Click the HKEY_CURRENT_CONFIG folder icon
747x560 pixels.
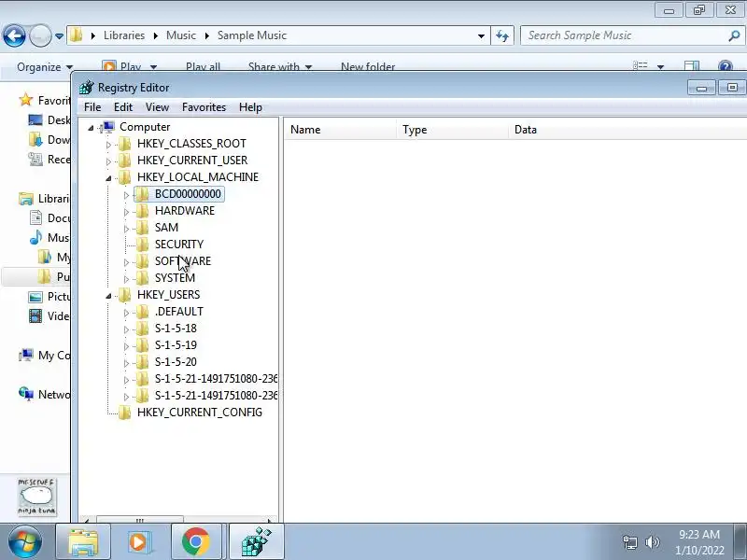[125, 413]
